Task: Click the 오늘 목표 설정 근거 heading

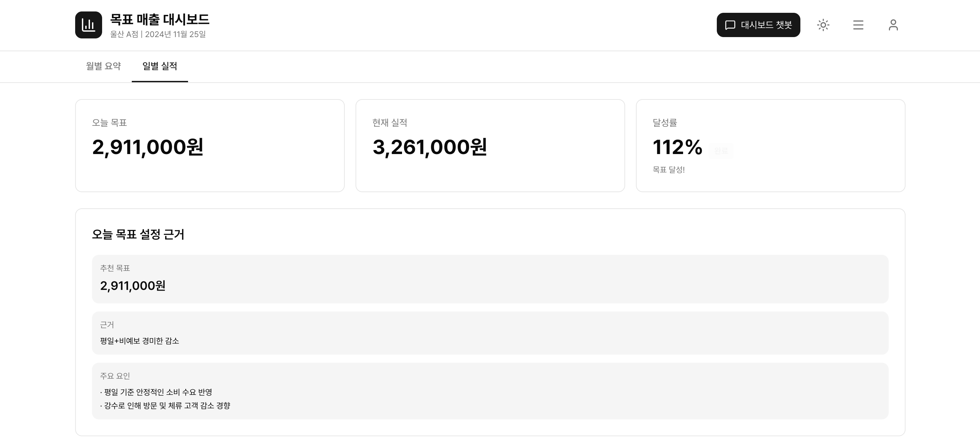Action: [x=138, y=234]
